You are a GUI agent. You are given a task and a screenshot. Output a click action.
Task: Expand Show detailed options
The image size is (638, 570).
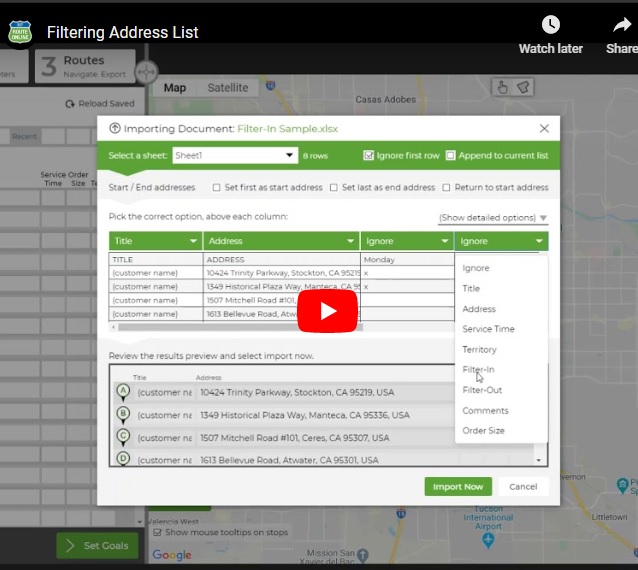tap(493, 218)
